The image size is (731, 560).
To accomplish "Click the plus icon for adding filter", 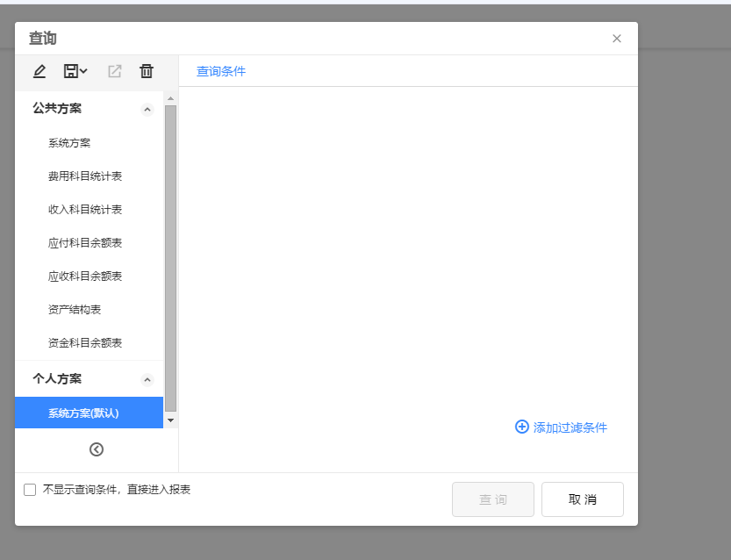I will [x=521, y=427].
